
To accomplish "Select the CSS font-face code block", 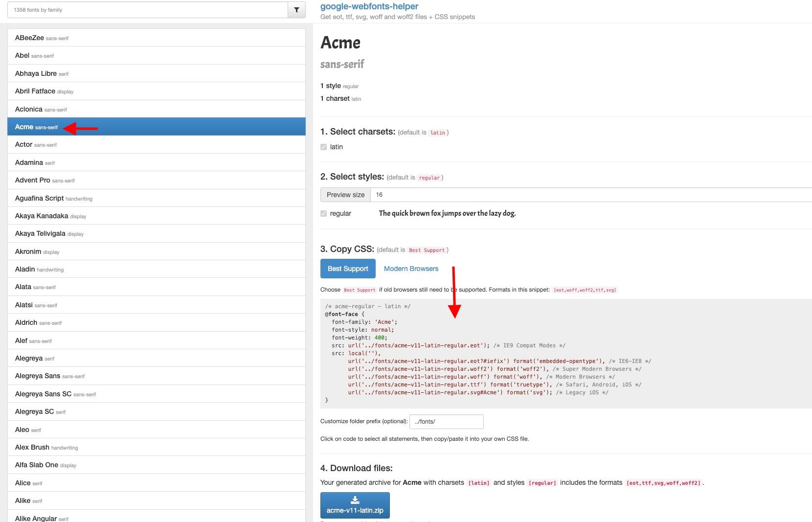I will pyautogui.click(x=566, y=353).
